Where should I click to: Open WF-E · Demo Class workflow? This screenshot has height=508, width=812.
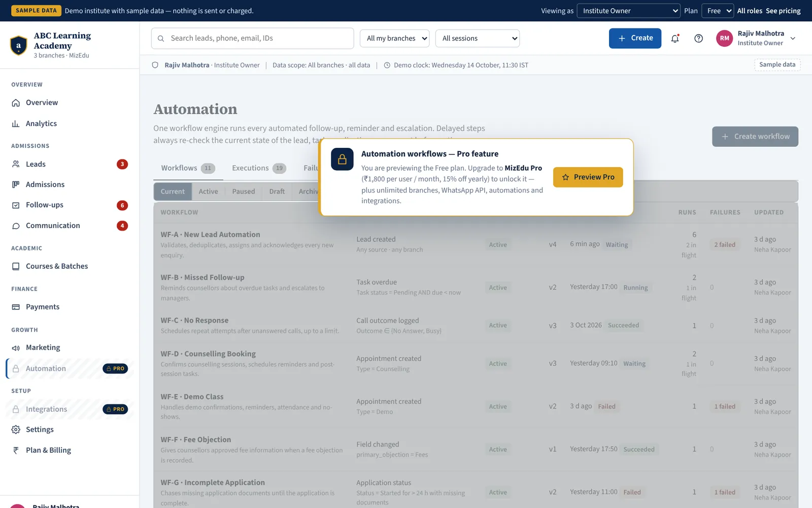click(192, 397)
